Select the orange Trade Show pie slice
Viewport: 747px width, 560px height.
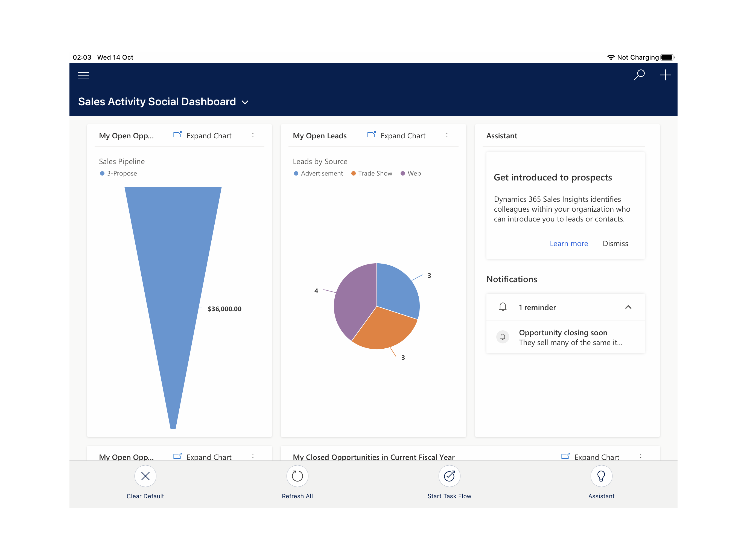(x=385, y=331)
